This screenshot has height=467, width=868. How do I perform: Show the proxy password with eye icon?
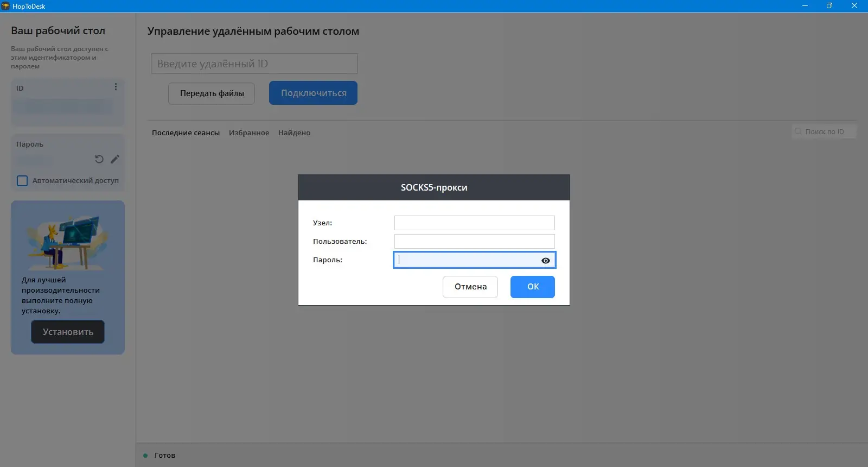546,261
